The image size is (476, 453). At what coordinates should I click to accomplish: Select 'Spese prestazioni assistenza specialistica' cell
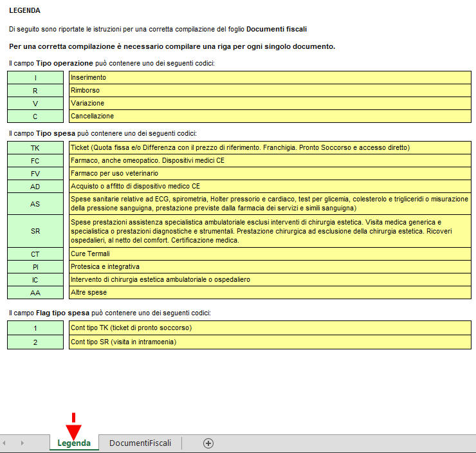point(270,231)
